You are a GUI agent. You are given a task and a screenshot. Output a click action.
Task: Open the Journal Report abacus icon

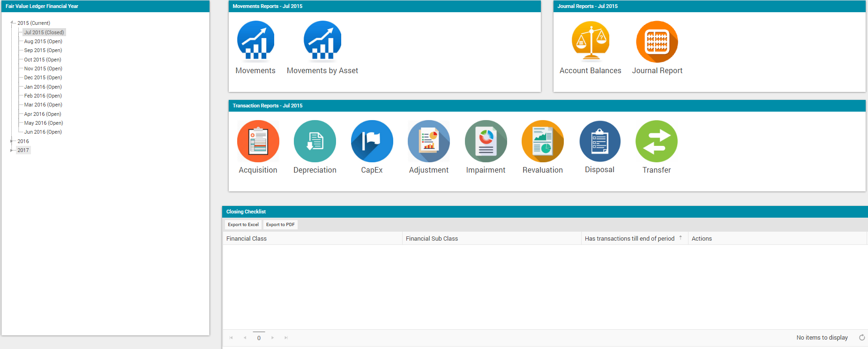(x=657, y=41)
